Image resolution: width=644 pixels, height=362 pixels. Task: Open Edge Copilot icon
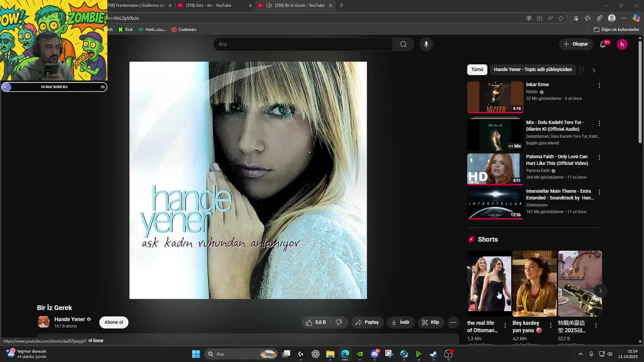pos(636,18)
